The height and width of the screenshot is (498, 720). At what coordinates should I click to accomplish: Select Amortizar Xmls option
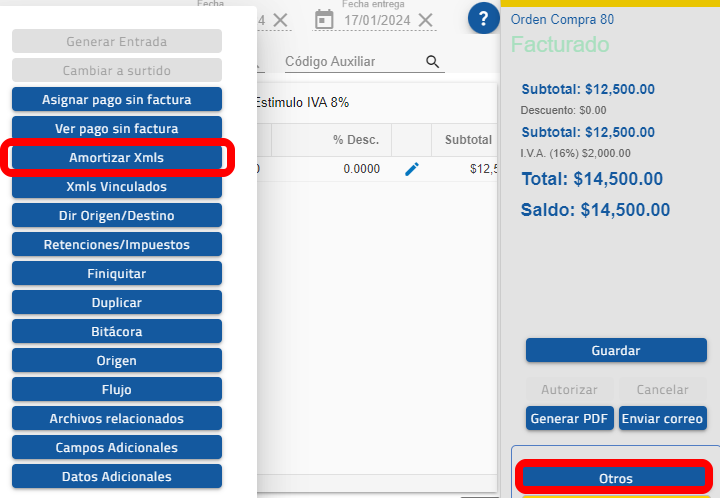click(x=117, y=158)
